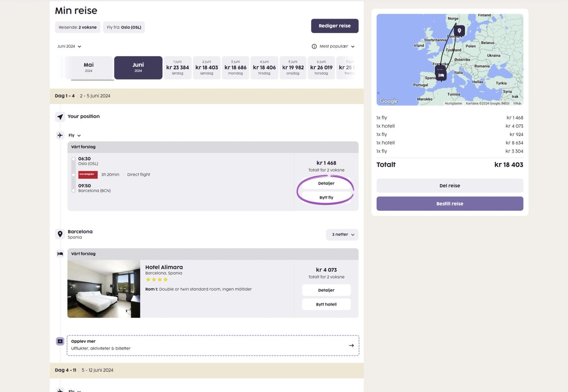568x392 pixels.
Task: Pick 1 juni for kr 23 384
Action: point(178,68)
